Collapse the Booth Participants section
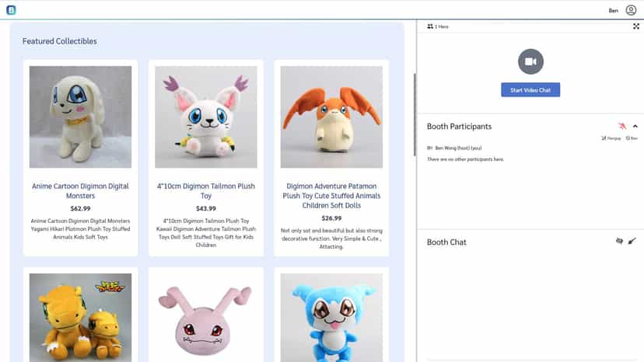Screen dimensions: 644x362 [x=635, y=126]
